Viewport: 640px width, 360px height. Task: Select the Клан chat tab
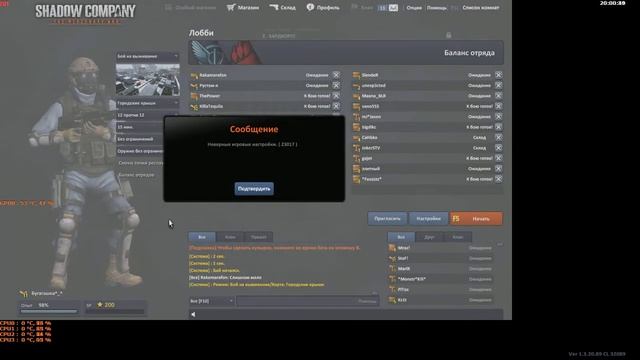tap(230, 237)
